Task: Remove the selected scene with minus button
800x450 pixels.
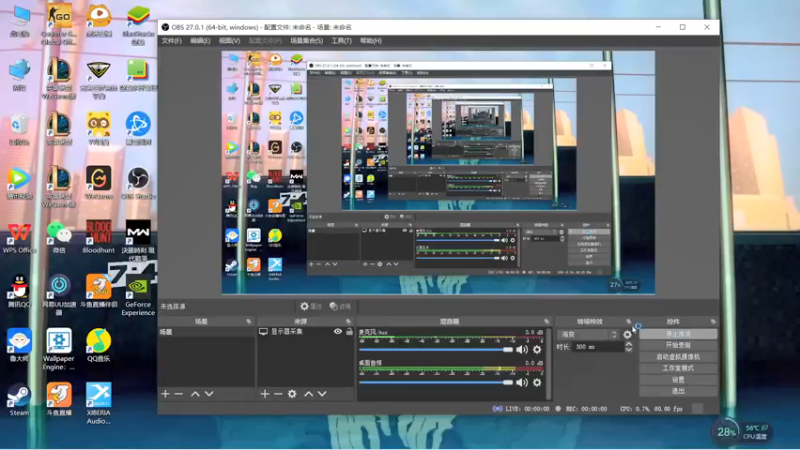Action: 179,394
